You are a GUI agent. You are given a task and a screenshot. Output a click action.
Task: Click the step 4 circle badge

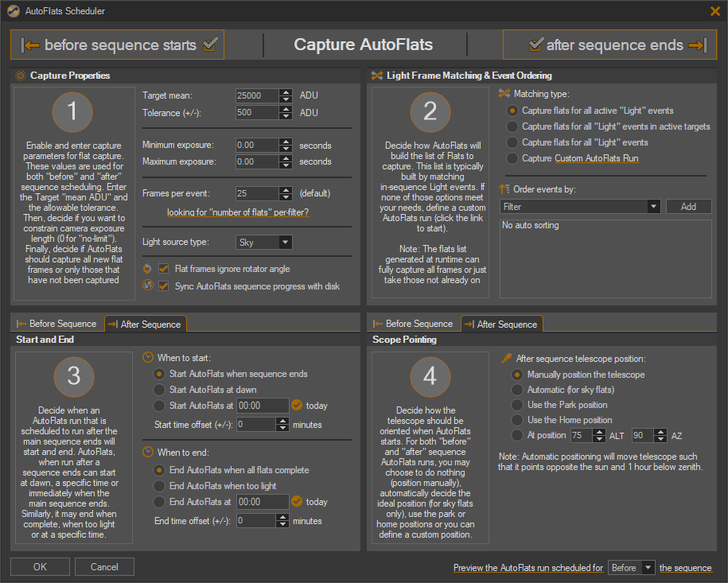430,376
